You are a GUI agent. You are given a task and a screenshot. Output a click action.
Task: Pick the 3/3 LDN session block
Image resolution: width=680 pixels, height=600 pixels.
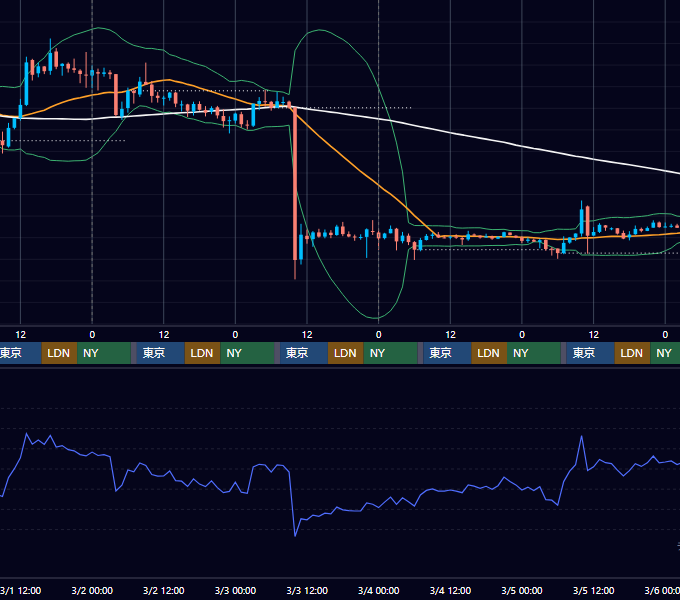346,353
